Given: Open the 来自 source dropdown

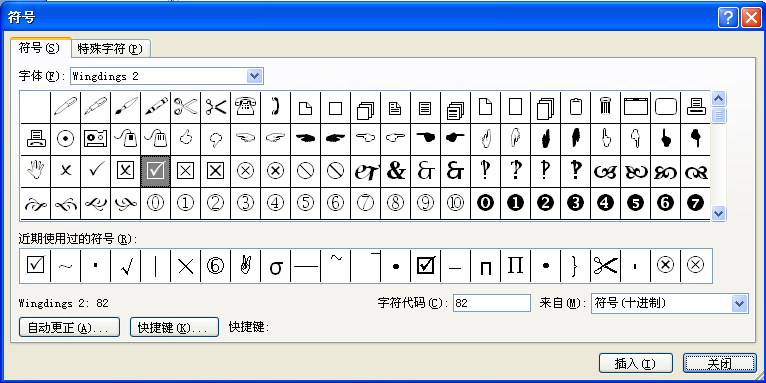Looking at the screenshot, I should click(740, 303).
